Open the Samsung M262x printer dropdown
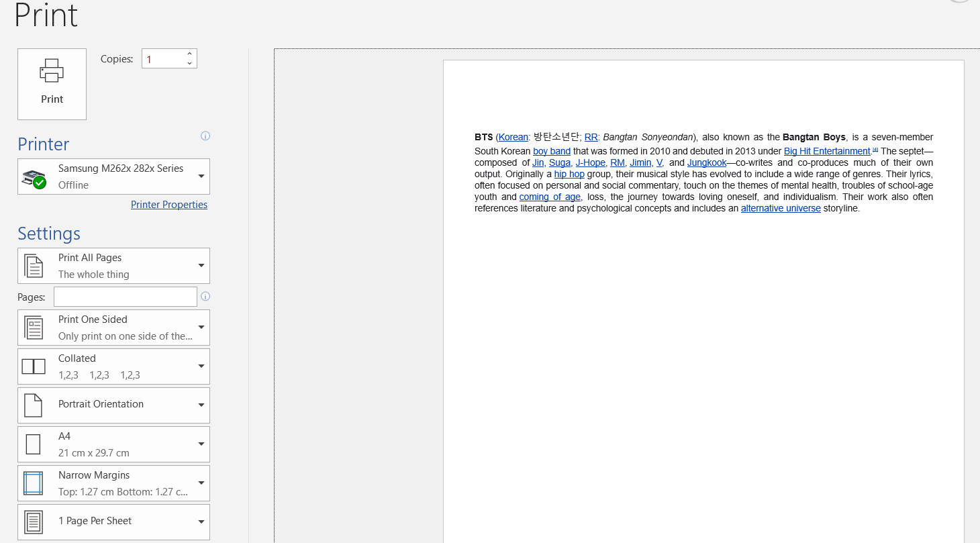980x543 pixels. (x=113, y=177)
